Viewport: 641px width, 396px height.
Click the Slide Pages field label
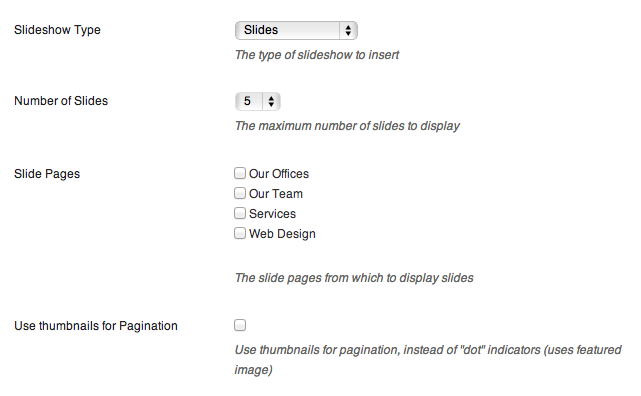click(x=47, y=174)
